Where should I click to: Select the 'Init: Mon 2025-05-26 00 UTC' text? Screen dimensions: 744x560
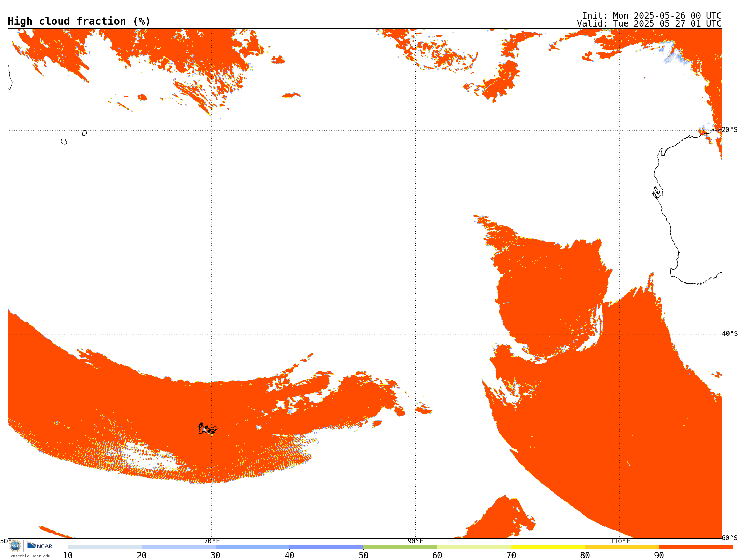(652, 16)
